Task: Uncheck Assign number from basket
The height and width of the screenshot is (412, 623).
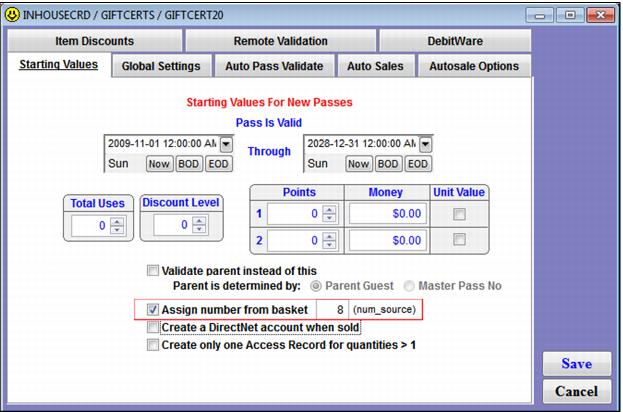Action: pos(153,309)
